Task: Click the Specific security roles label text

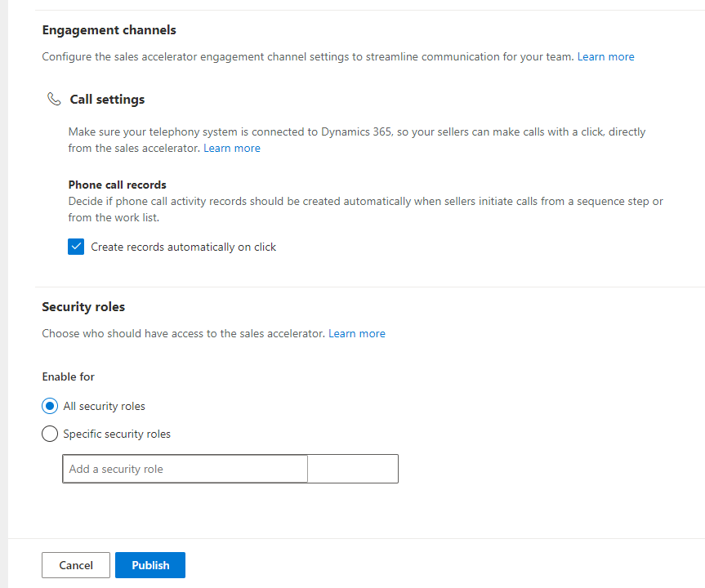Action: click(x=117, y=434)
